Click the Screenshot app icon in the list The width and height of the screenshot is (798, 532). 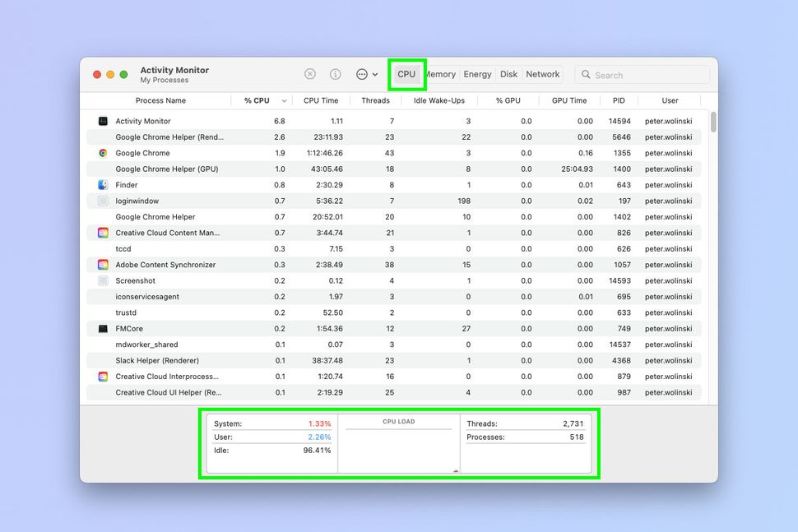[102, 280]
